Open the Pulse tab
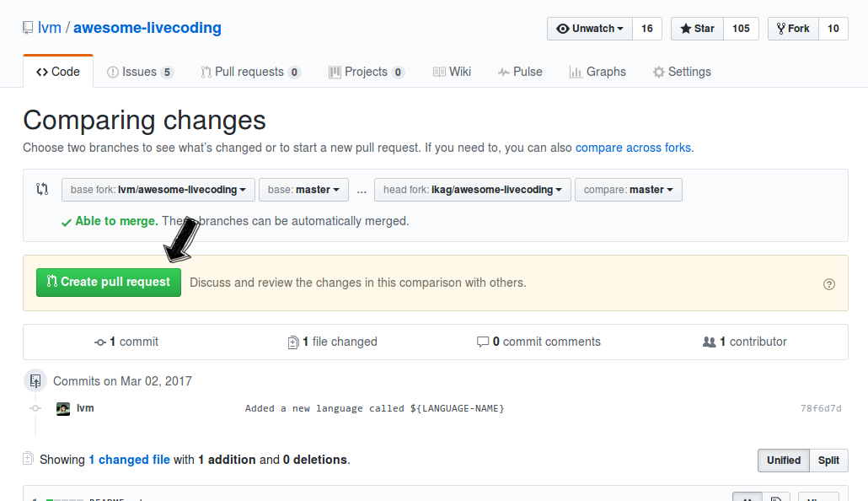The width and height of the screenshot is (868, 501). coord(520,72)
